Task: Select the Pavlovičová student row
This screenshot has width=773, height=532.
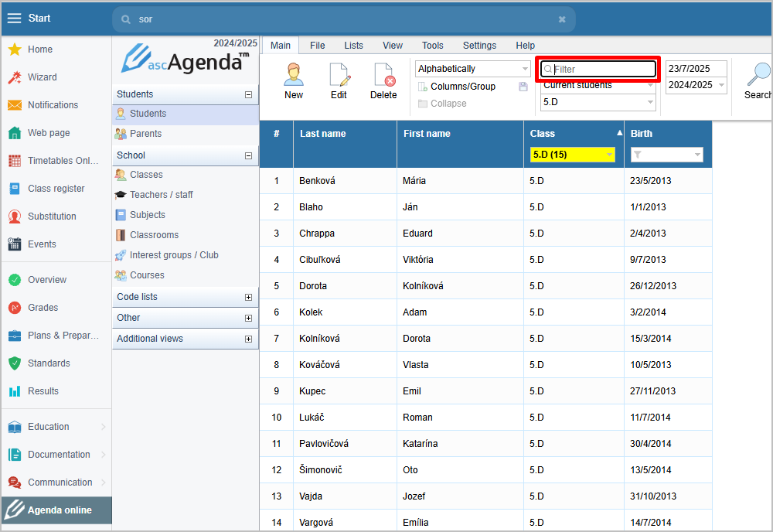Action: pos(485,444)
